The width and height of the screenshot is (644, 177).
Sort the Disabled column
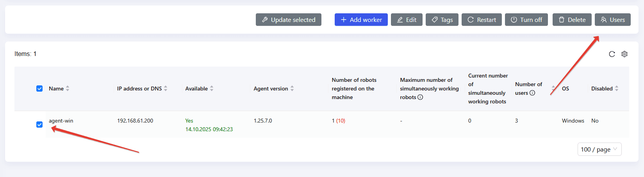617,88
